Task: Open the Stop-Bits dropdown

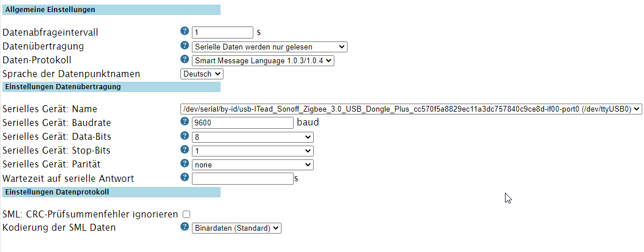Action: (252, 151)
